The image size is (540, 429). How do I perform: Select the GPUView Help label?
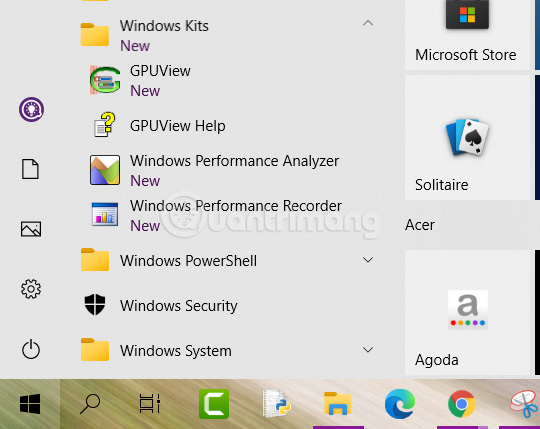click(178, 126)
